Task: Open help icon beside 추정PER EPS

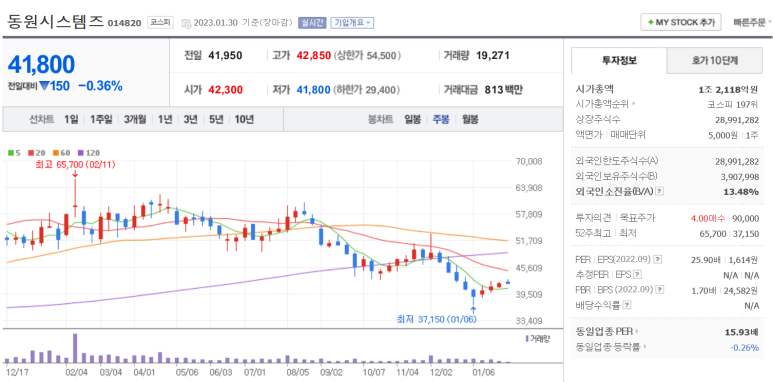Action: coord(637,274)
